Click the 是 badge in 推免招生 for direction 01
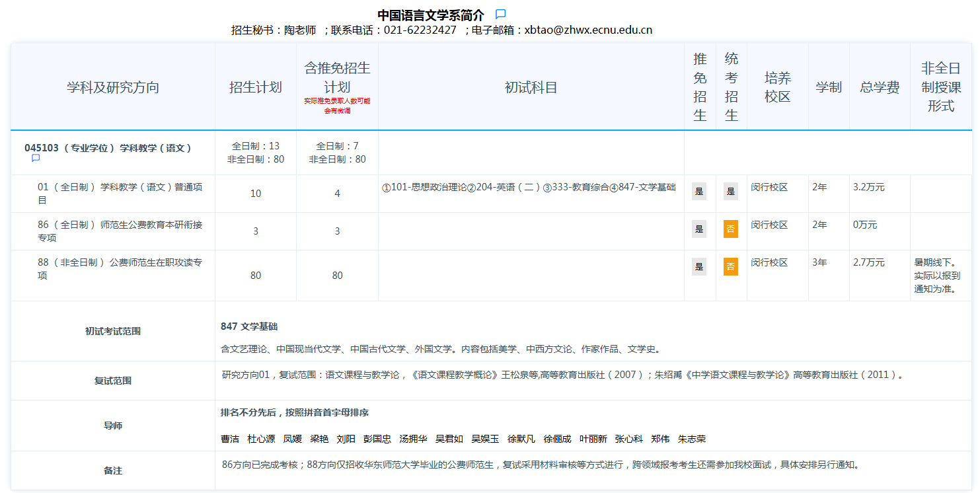980x493 pixels. (699, 190)
